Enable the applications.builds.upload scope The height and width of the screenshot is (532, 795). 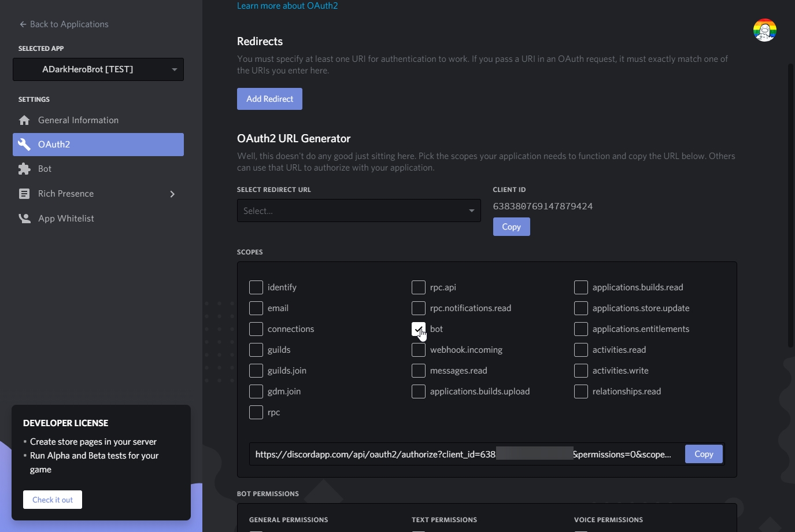tap(419, 391)
